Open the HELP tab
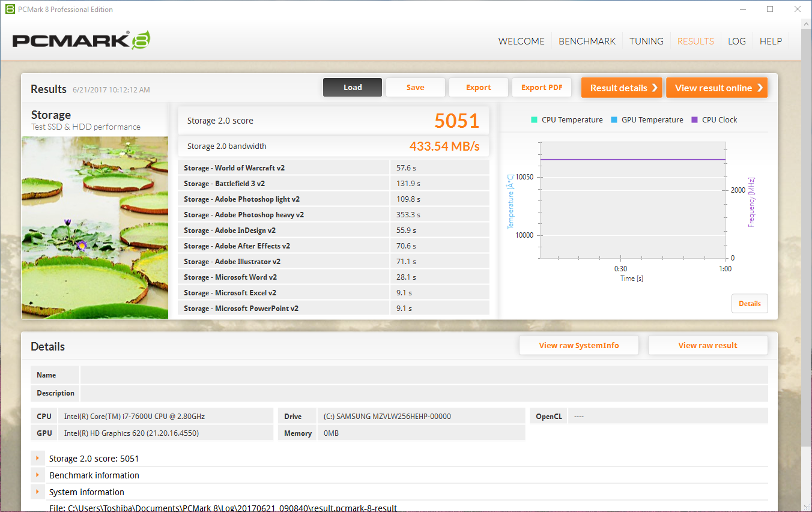 coord(771,41)
